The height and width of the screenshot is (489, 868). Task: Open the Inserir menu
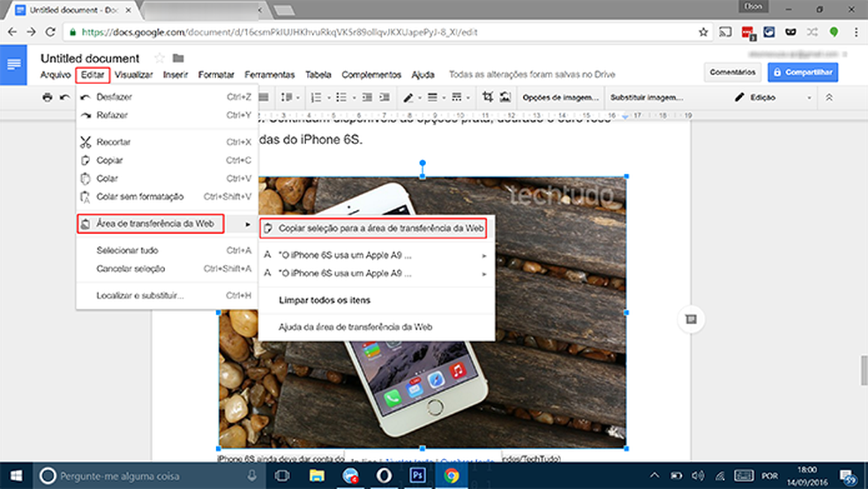pos(176,74)
